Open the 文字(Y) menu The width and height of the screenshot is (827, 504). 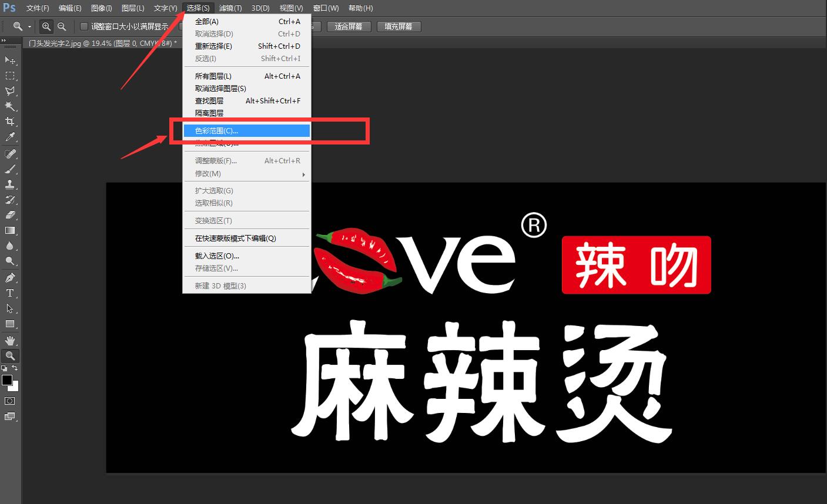pos(165,8)
